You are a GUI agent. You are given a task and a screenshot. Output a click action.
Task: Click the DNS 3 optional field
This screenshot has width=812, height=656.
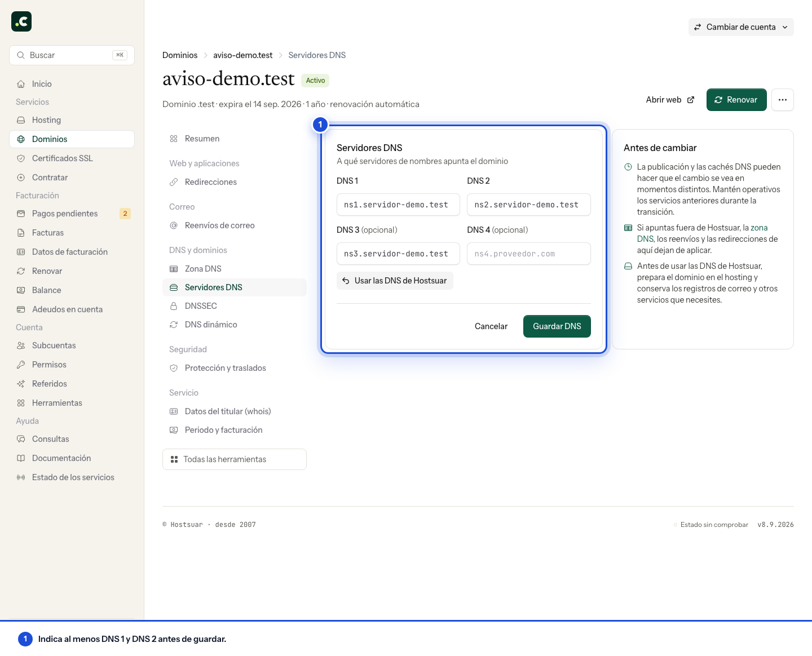click(398, 254)
